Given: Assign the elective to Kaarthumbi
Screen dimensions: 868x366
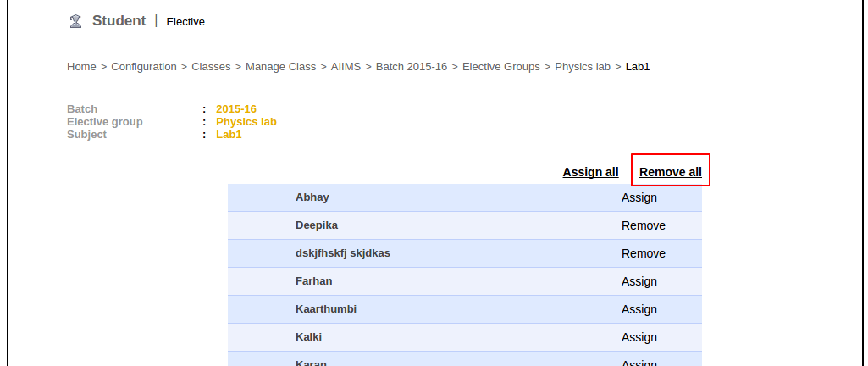Looking at the screenshot, I should coord(639,309).
